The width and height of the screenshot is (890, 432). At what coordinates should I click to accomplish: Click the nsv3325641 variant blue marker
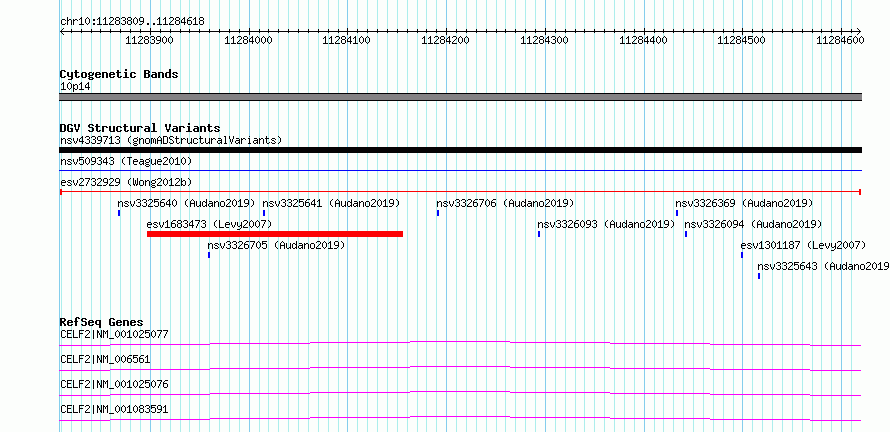pos(264,213)
